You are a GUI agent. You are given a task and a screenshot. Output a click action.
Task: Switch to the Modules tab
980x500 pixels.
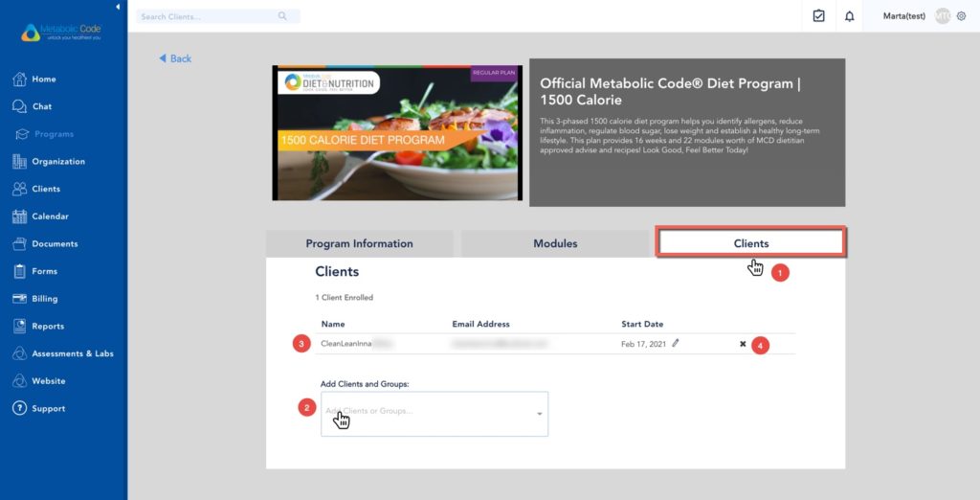pyautogui.click(x=555, y=243)
